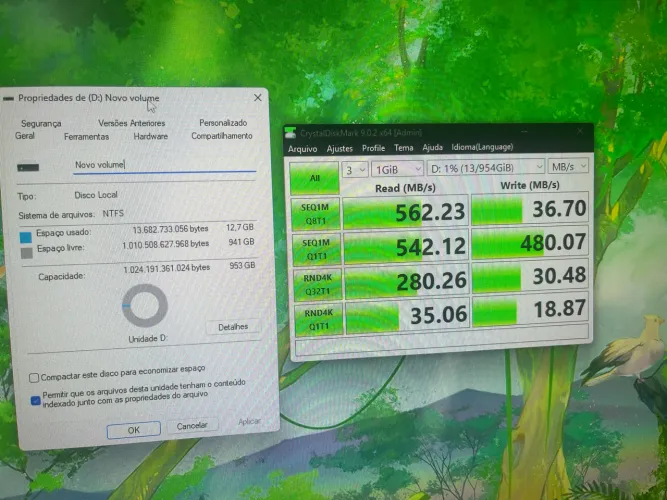
Task: Click the 36.70 write result cell
Action: click(530, 208)
